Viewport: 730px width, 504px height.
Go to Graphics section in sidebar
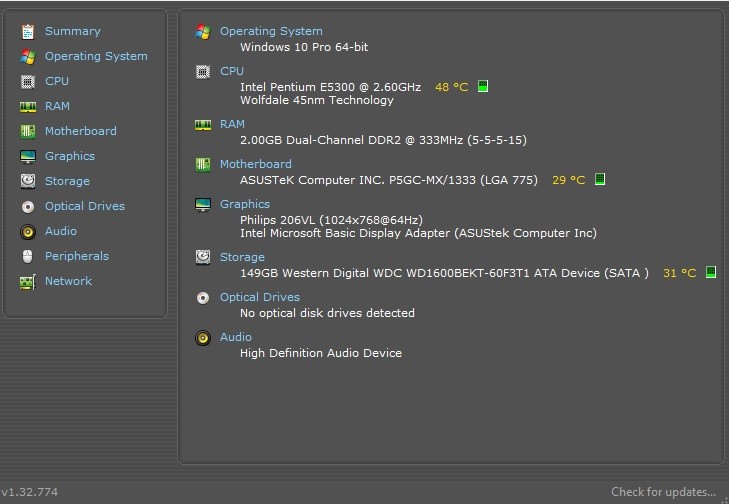[70, 156]
